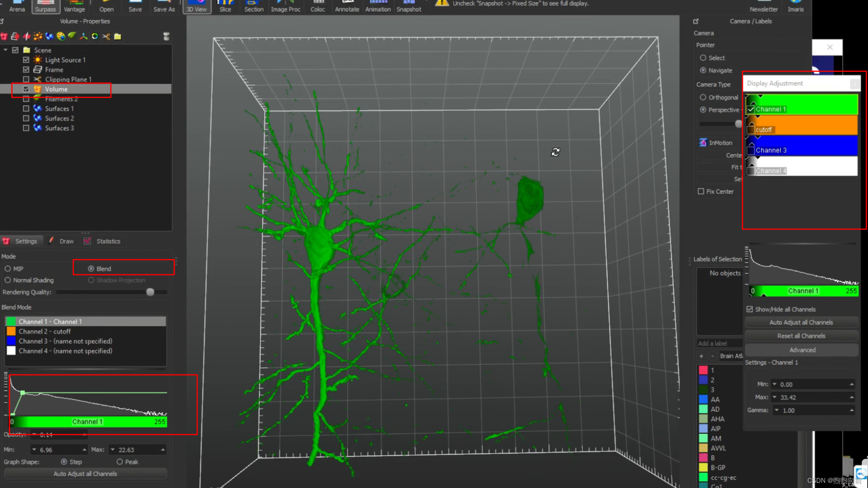Click the add Filaments leaf icon
This screenshot has height=488, width=868.
pyautogui.click(x=72, y=36)
